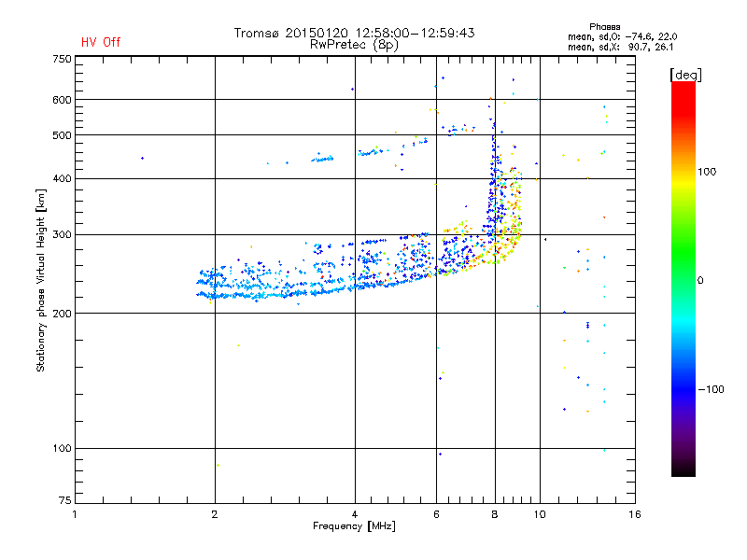Pick the red top of the colorbar
This screenshot has height=560, width=747.
tap(683, 87)
